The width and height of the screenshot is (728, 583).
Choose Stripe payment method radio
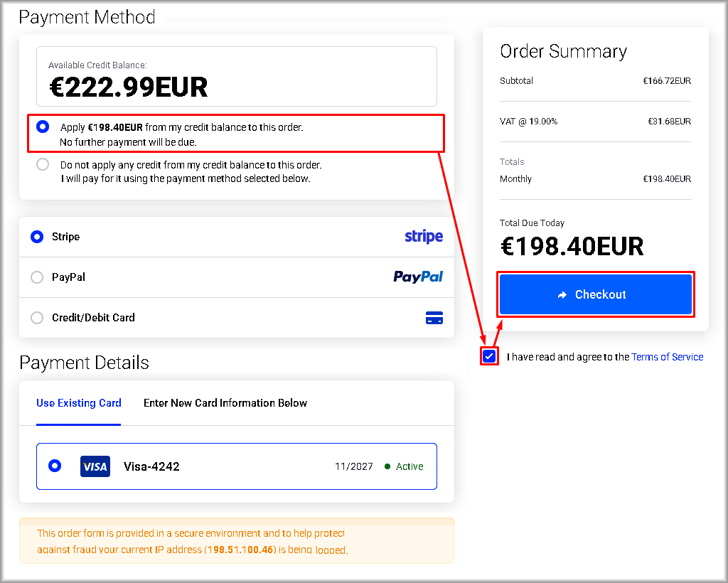click(x=37, y=237)
